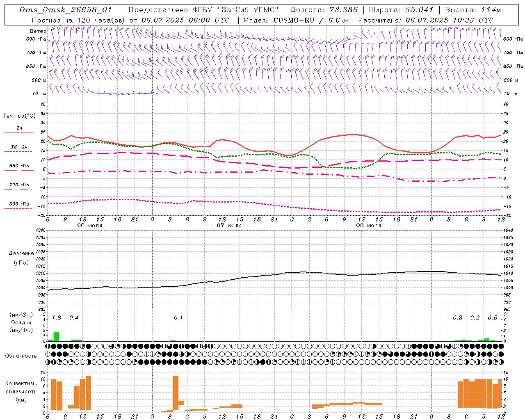Click the 850 гПа temperature legend entry
Screen dimensions: 525x420
pos(19,166)
